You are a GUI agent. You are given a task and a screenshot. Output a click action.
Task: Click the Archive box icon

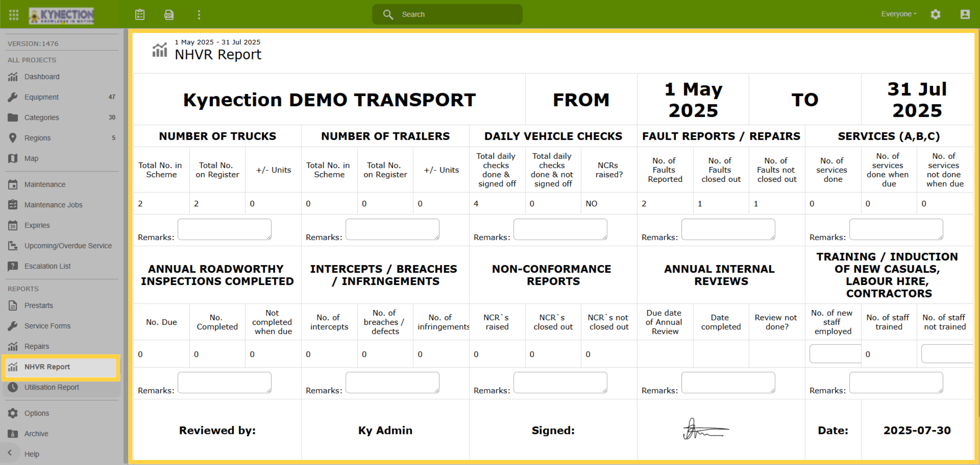point(13,434)
